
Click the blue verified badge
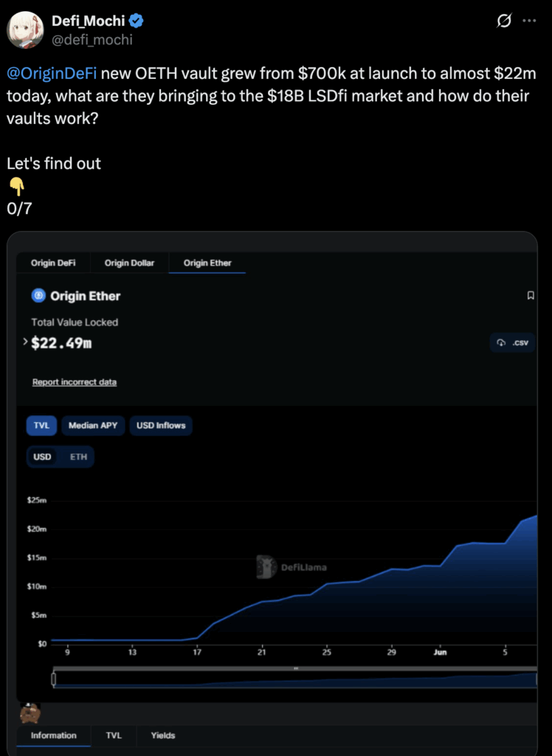136,21
